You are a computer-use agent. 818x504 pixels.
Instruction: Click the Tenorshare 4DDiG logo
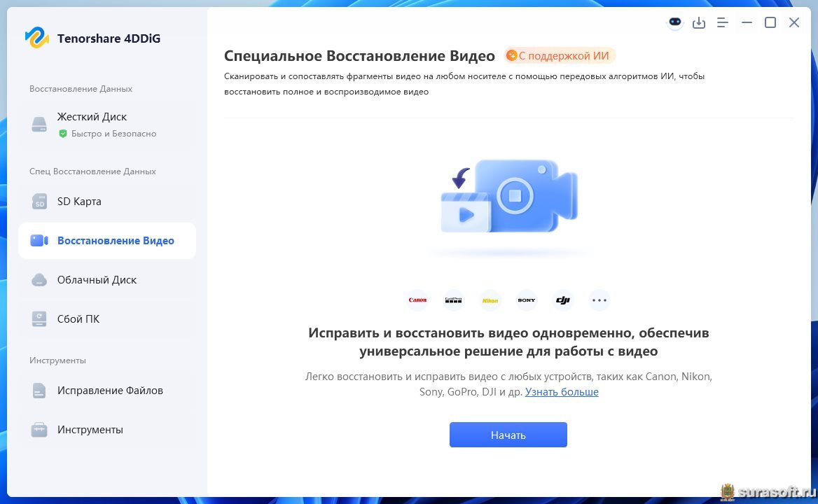37,38
